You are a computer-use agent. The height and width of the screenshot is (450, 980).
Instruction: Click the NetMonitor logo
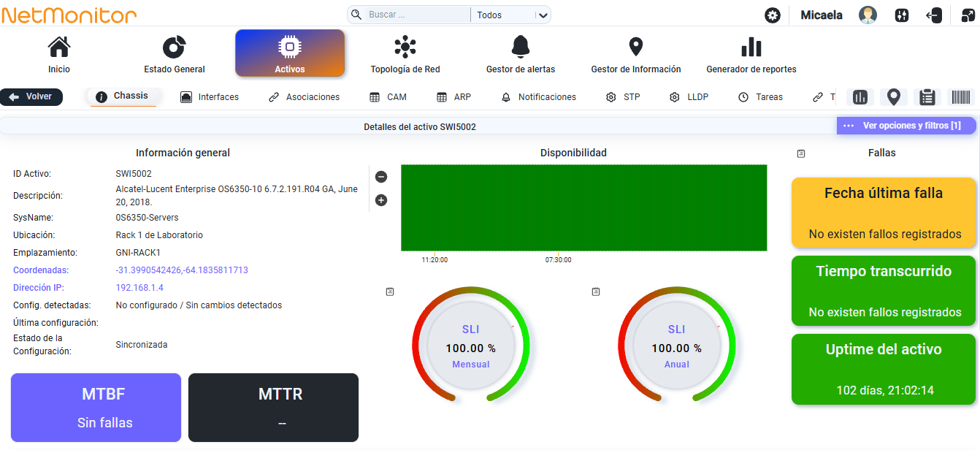coord(69,15)
